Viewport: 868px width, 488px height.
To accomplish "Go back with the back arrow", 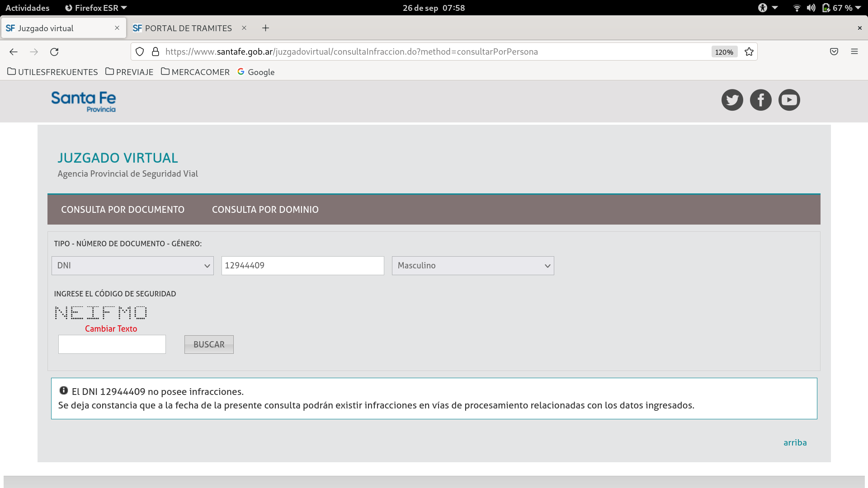I will 14,52.
